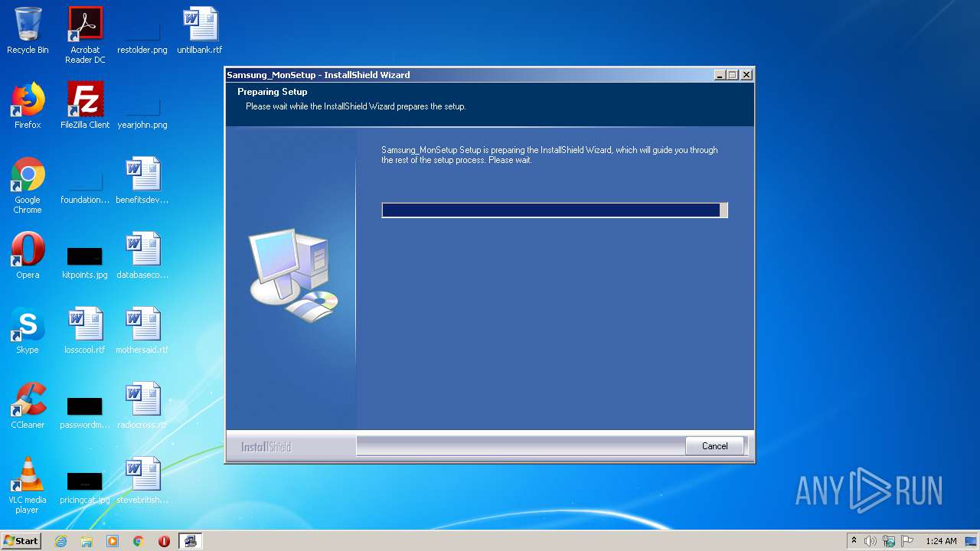
Task: Maximize the InstallShield Wizard window
Action: 733,75
